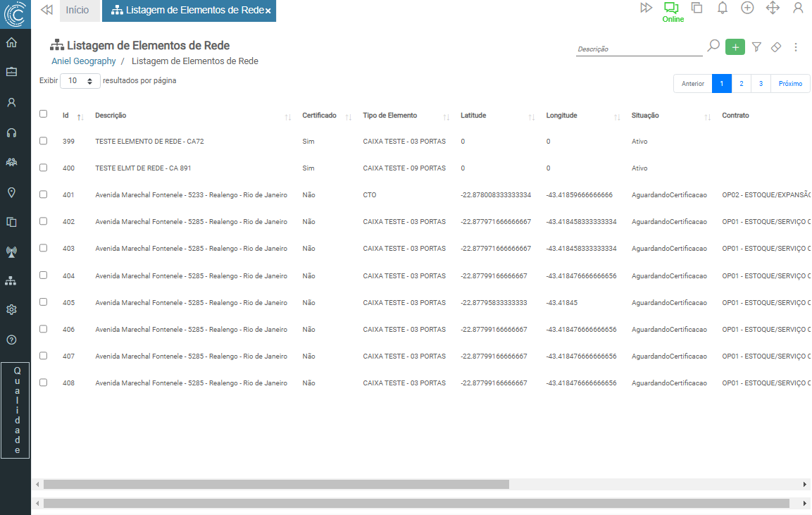Open the network hierarchy sidebar icon
Image resolution: width=812 pixels, height=515 pixels.
coord(11,281)
